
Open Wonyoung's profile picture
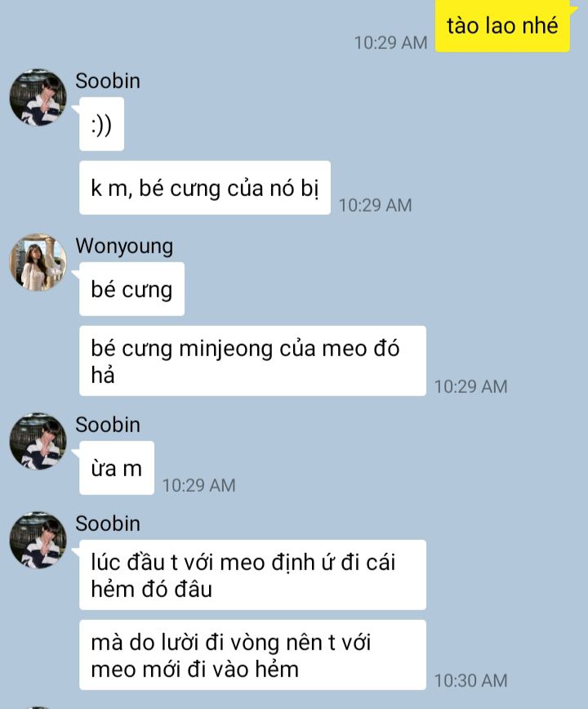38,262
